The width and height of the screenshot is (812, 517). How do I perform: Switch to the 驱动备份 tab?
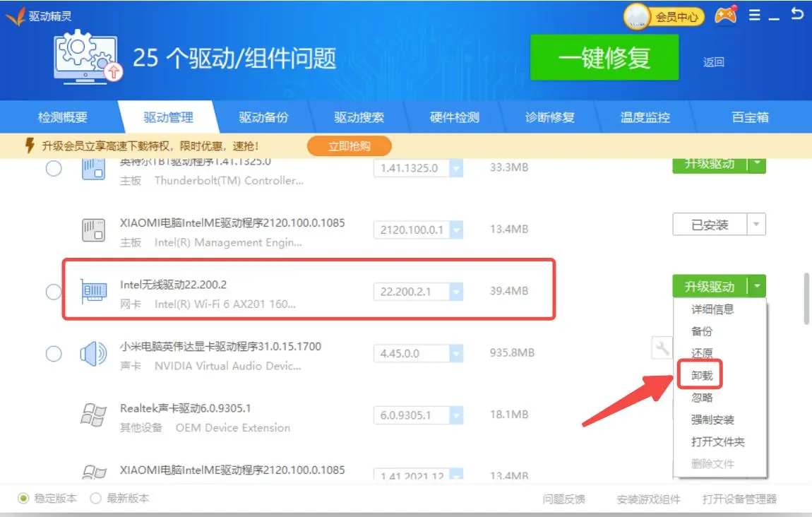coord(263,118)
